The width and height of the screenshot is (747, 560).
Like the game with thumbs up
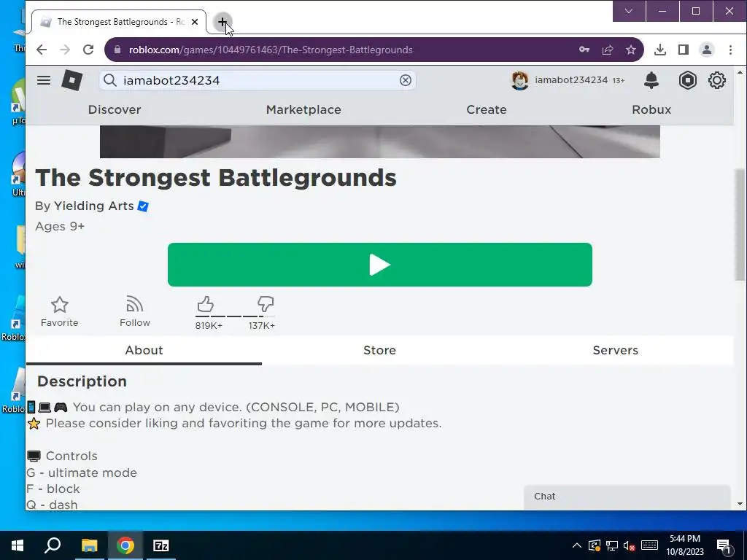click(205, 304)
